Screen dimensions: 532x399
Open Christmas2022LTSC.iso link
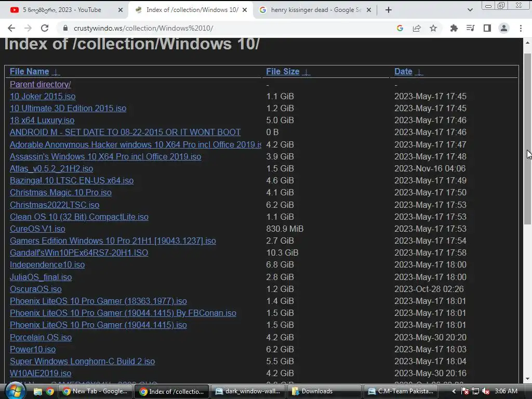tap(54, 205)
